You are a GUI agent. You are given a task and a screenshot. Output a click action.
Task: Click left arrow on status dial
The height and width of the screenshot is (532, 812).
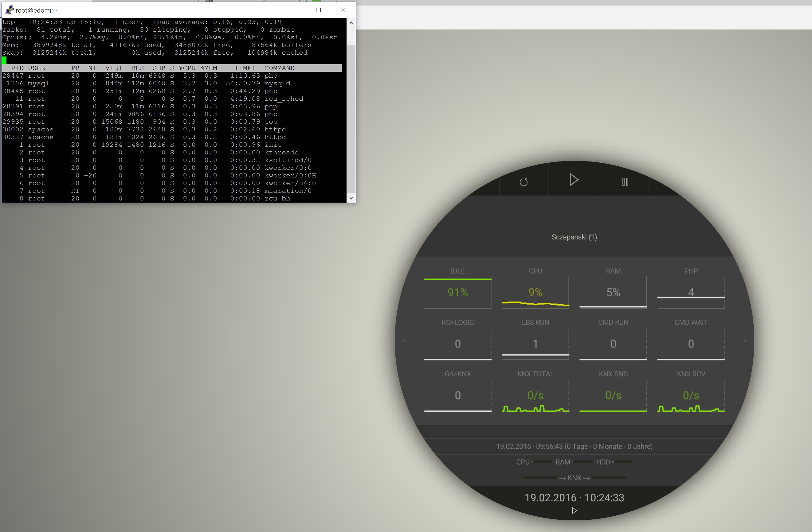pyautogui.click(x=403, y=340)
